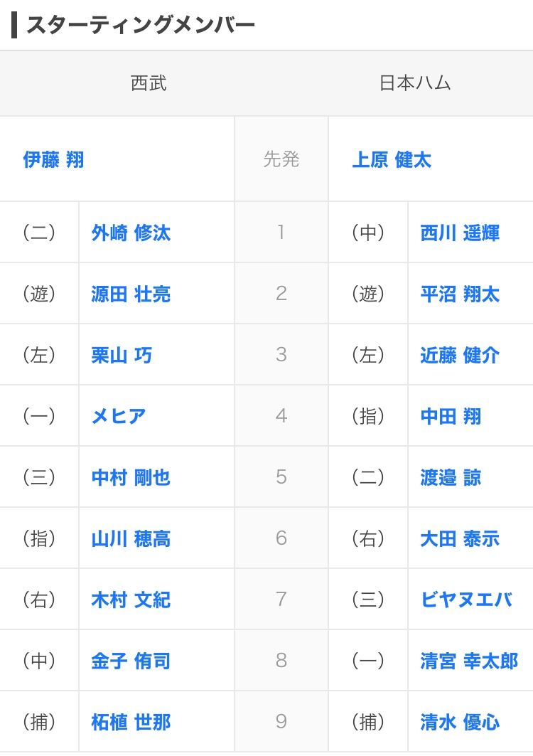Screen dimensions: 533x756
Task: Open ビヤヌエバ player page
Action: click(x=466, y=600)
